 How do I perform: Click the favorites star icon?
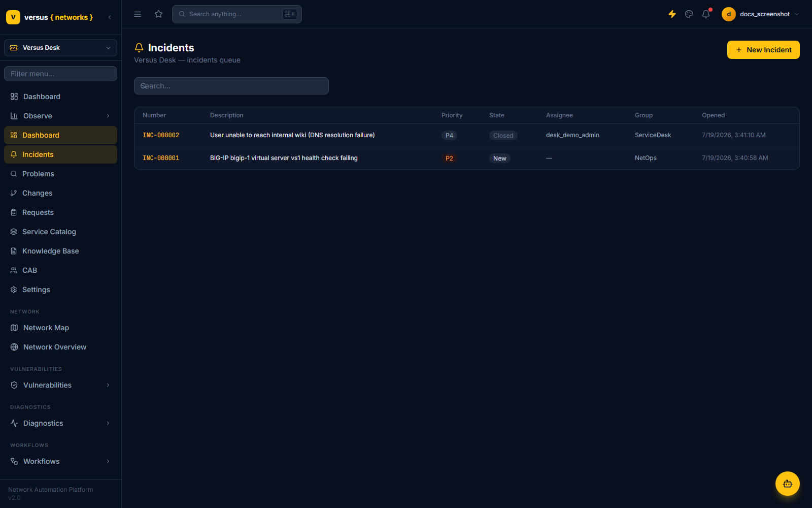(159, 14)
